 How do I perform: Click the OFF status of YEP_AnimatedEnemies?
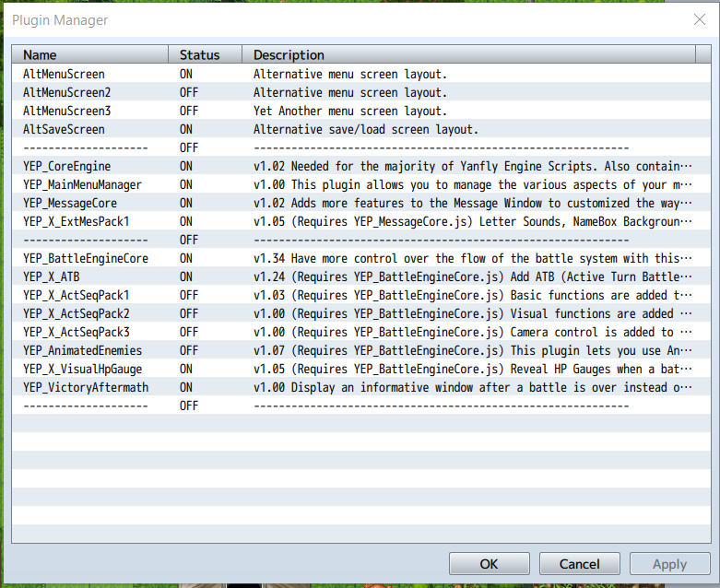189,351
